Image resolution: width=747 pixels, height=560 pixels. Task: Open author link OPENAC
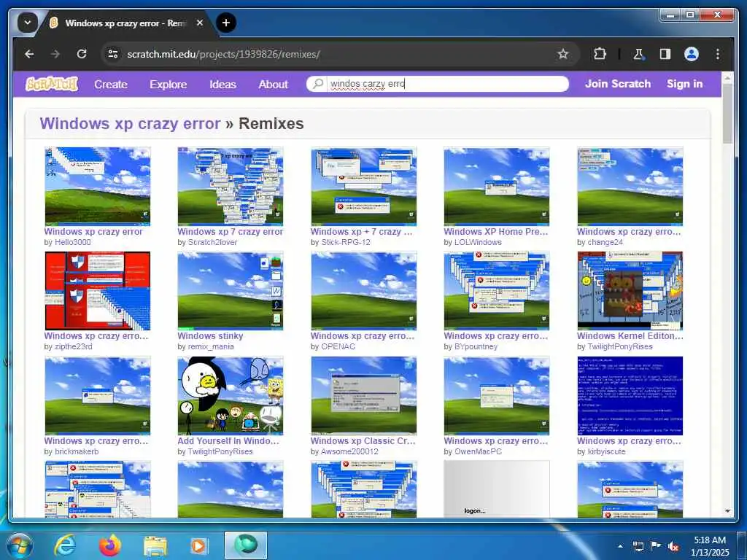click(x=338, y=346)
